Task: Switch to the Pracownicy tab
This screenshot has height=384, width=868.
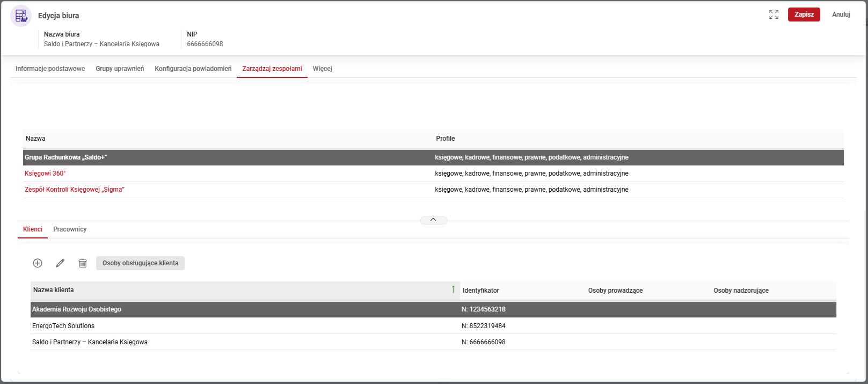Action: 70,229
